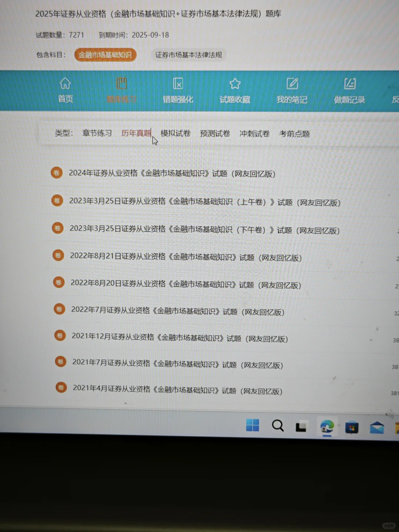Click the 卷 icon beside 2021年4月试题

click(x=61, y=387)
